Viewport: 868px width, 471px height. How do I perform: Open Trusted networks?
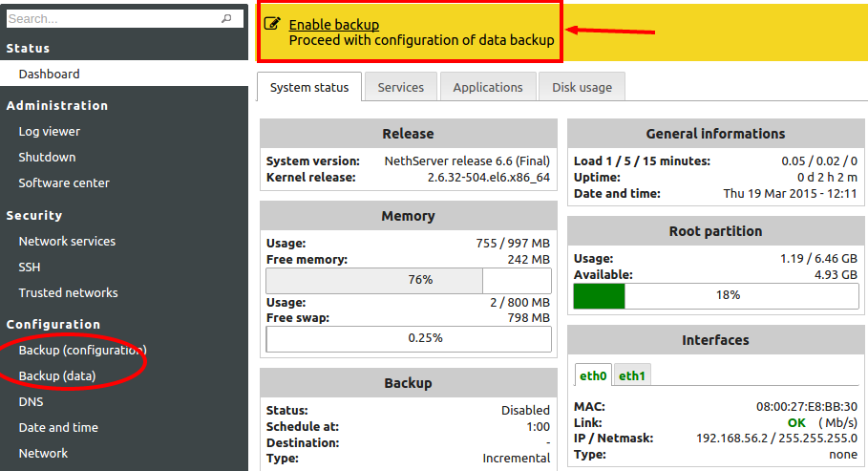pyautogui.click(x=68, y=292)
